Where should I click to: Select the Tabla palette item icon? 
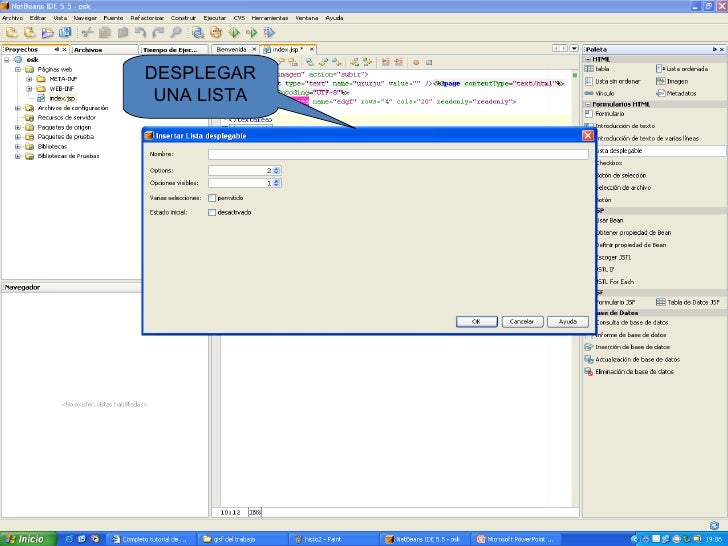(x=589, y=69)
